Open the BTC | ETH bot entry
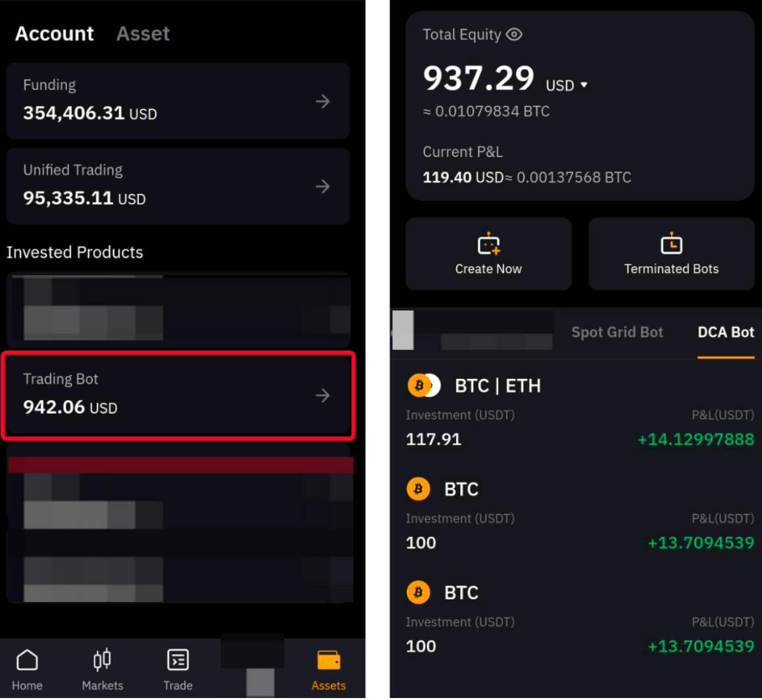This screenshot has height=700, width=762. [498, 386]
